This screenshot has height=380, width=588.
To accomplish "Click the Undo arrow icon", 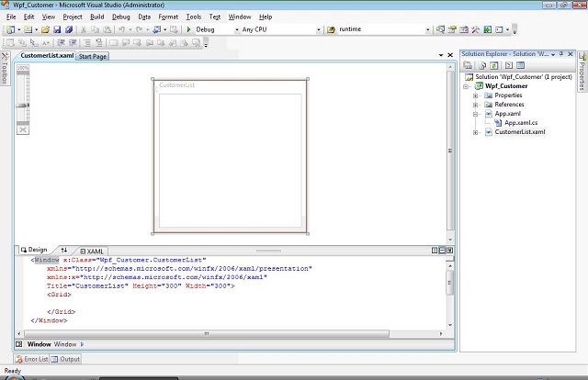I will pos(121,29).
